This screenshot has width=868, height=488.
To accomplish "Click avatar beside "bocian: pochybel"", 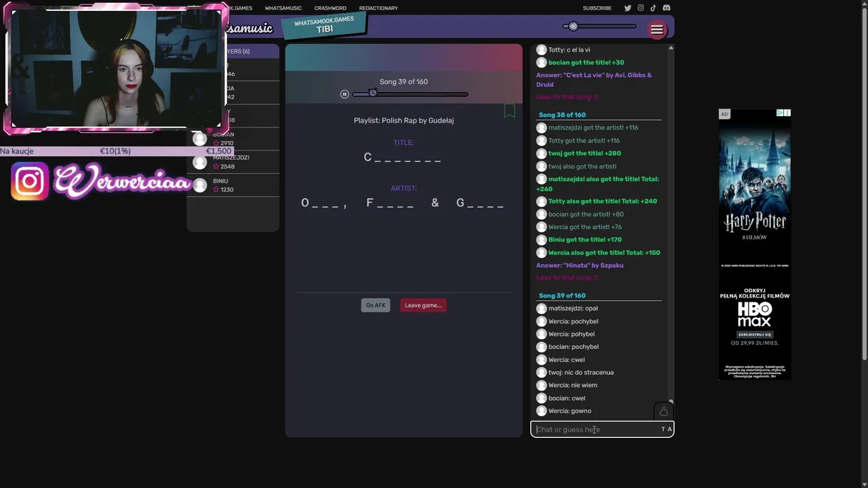I will (x=541, y=346).
